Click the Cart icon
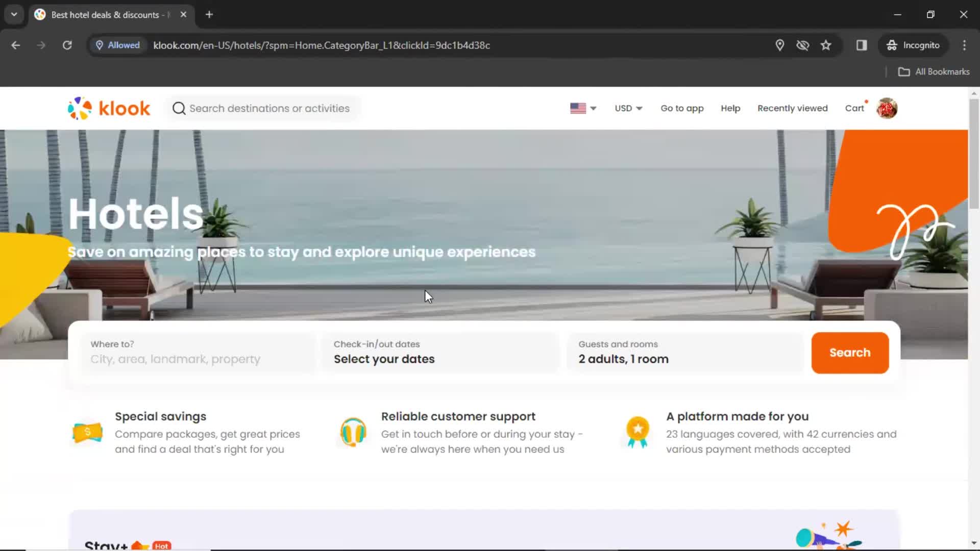 click(x=855, y=108)
